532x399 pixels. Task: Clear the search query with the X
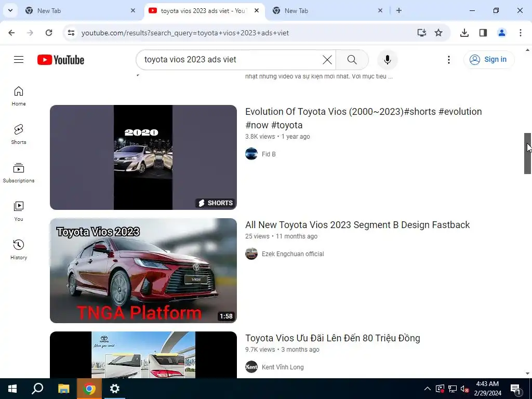327,60
